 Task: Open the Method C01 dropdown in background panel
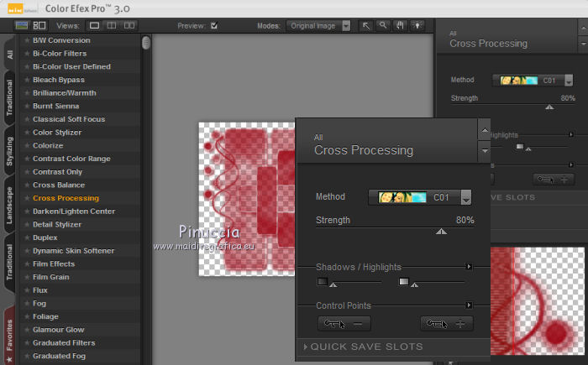pos(533,81)
